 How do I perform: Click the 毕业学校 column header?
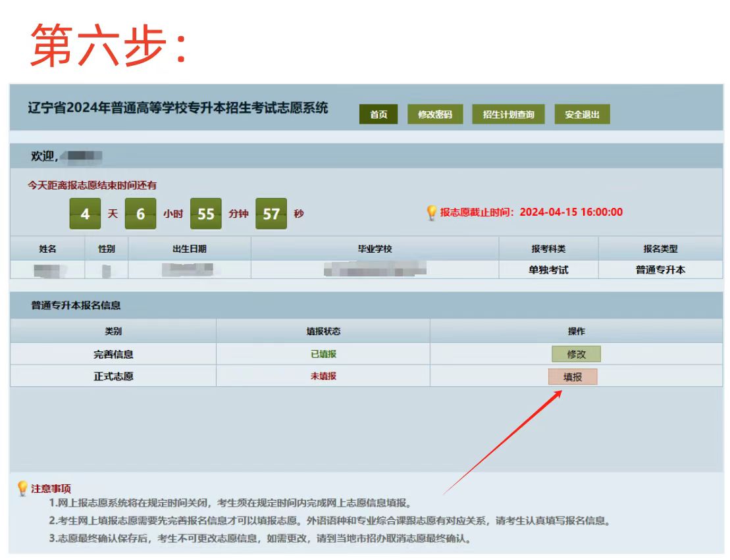pyautogui.click(x=375, y=249)
